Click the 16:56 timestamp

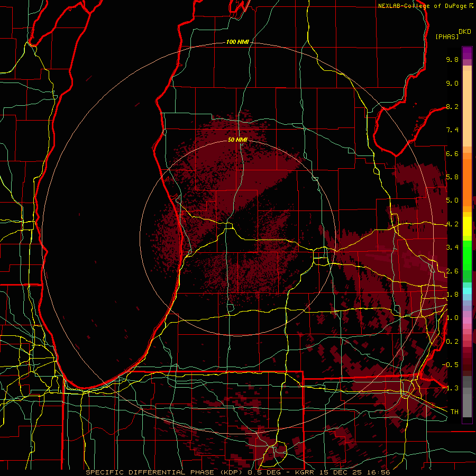pyautogui.click(x=378, y=472)
